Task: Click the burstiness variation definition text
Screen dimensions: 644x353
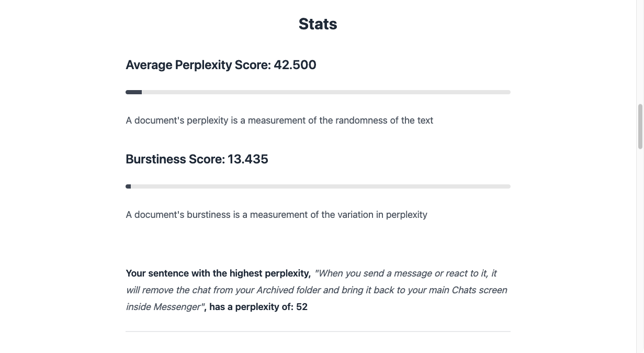Action: tap(276, 215)
